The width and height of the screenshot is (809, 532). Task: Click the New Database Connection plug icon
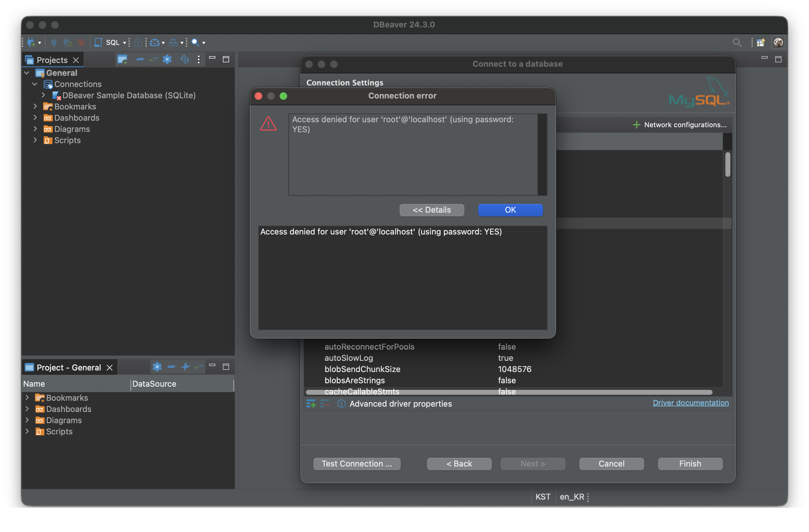click(31, 42)
